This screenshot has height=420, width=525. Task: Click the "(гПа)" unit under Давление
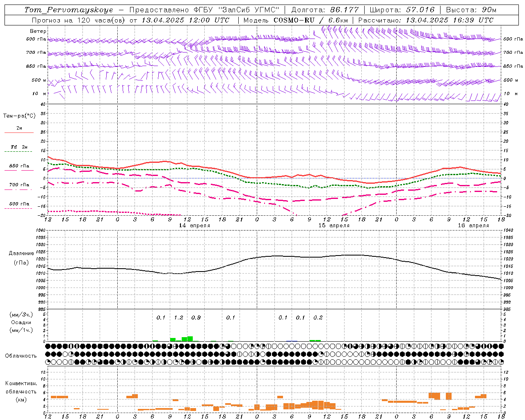21,263
